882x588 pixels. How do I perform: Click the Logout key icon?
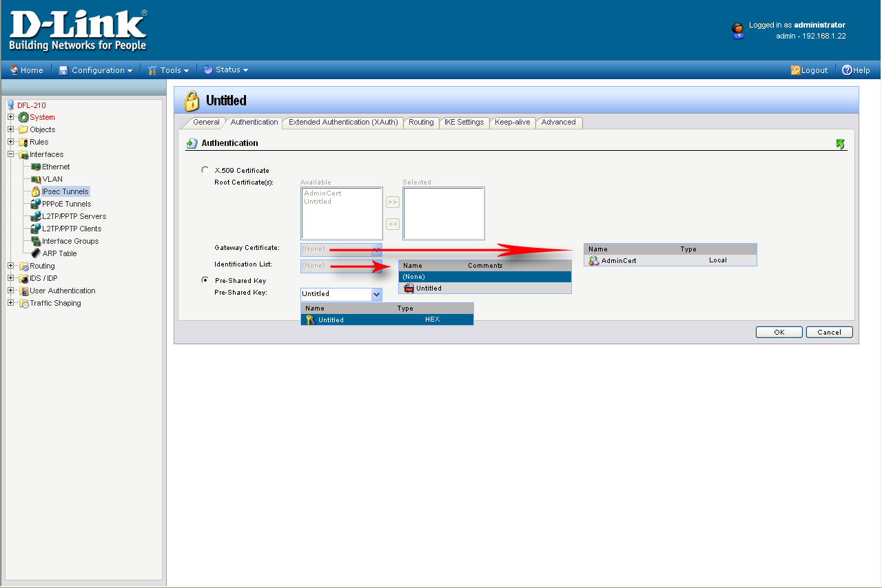[795, 70]
